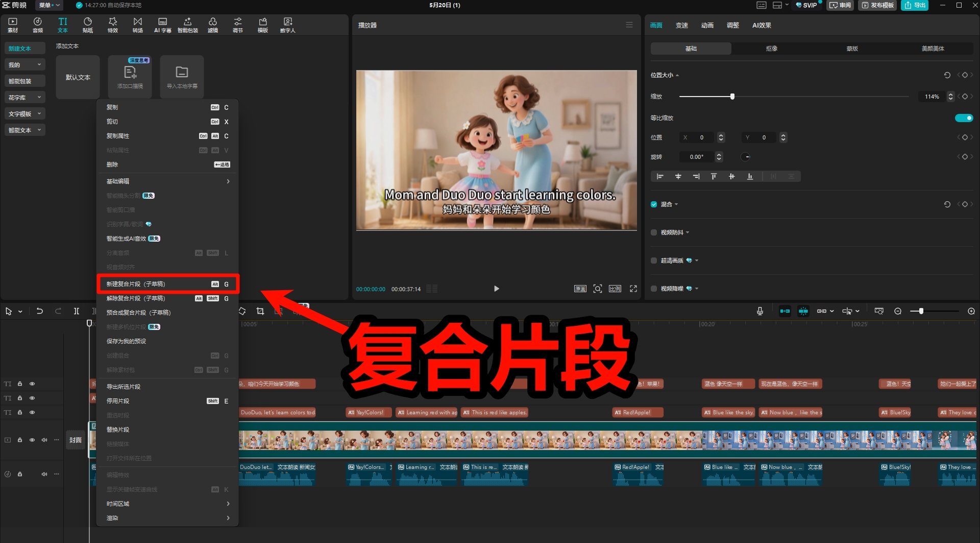This screenshot has height=543, width=980.
Task: Open the 转场 transitions panel
Action: click(137, 25)
